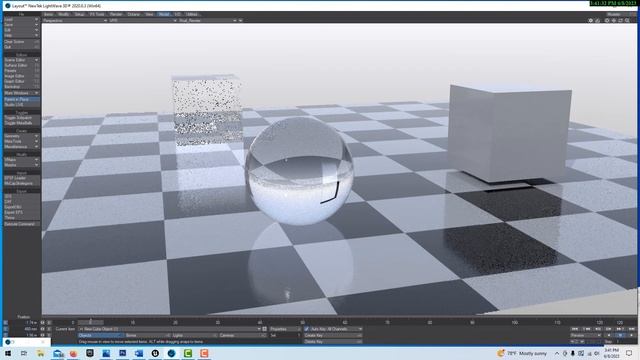Screen dimensions: 640x360
Task: Open the notification center icon
Action: [629, 353]
